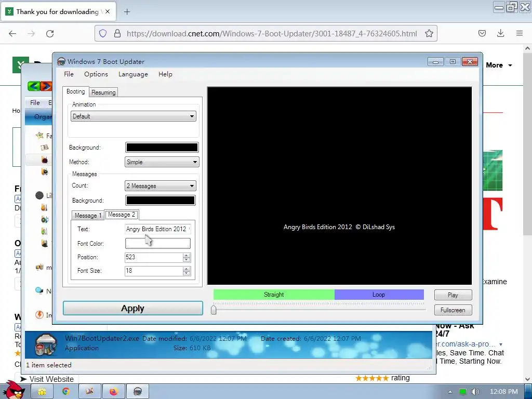Click the taskbar clock 12:08 PM

click(503, 392)
